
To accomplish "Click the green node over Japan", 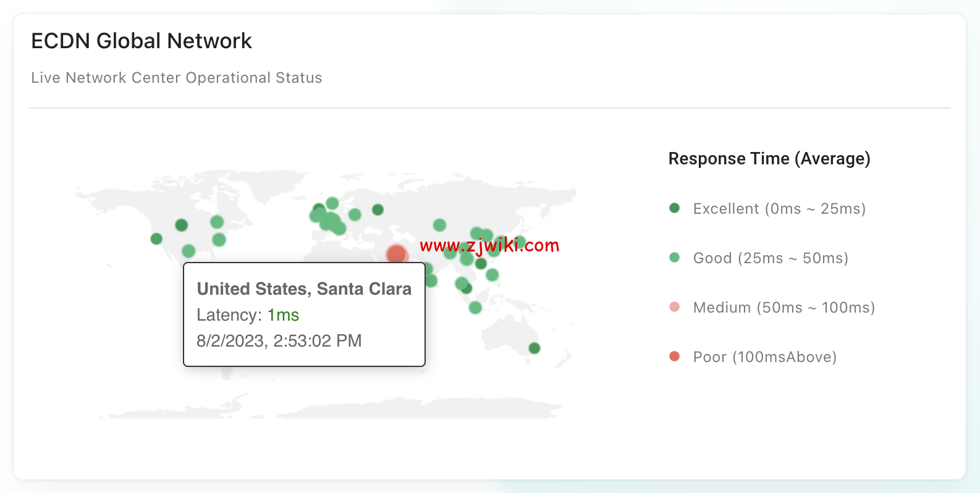I will coord(520,242).
